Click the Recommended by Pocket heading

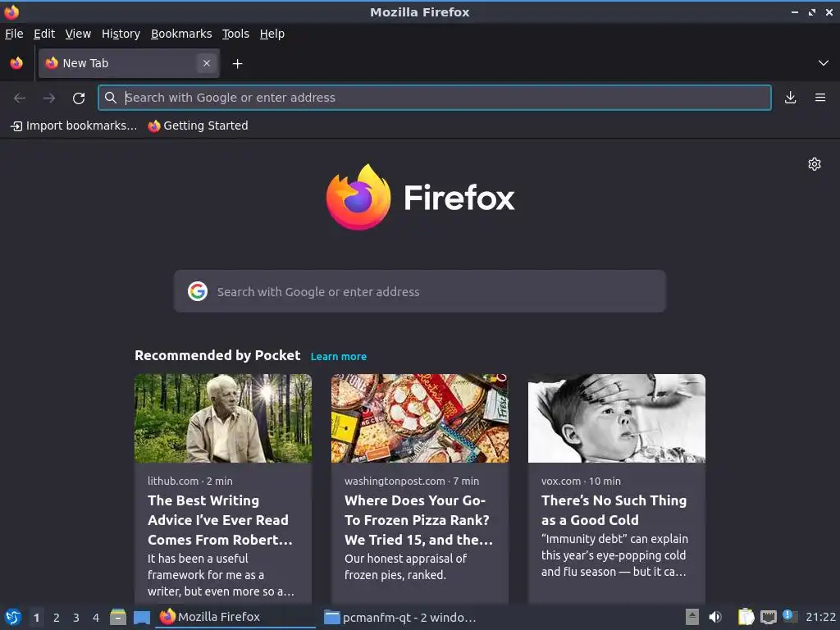(x=217, y=356)
